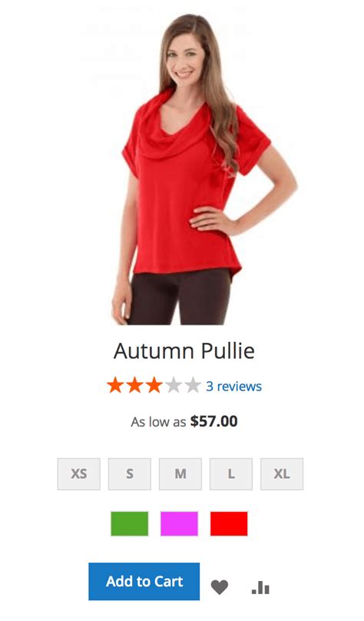Viewport: 364px width, 621px height.
Task: Click the fifth gray rating star
Action: 193,385
